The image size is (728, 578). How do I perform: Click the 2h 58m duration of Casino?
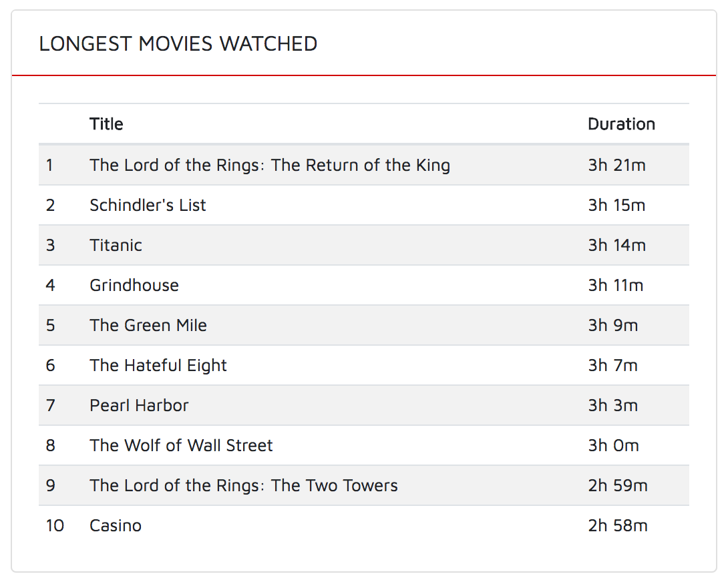tap(618, 525)
